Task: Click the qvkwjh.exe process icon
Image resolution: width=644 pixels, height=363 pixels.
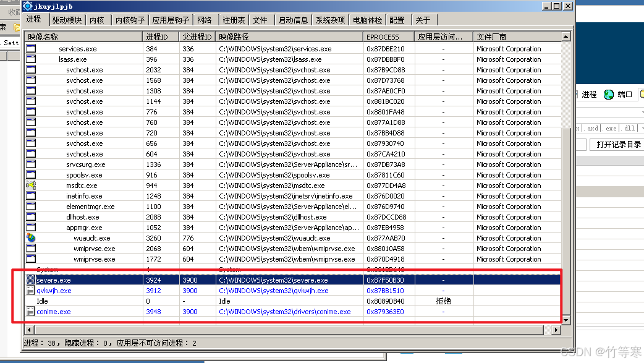Action: coord(31,291)
